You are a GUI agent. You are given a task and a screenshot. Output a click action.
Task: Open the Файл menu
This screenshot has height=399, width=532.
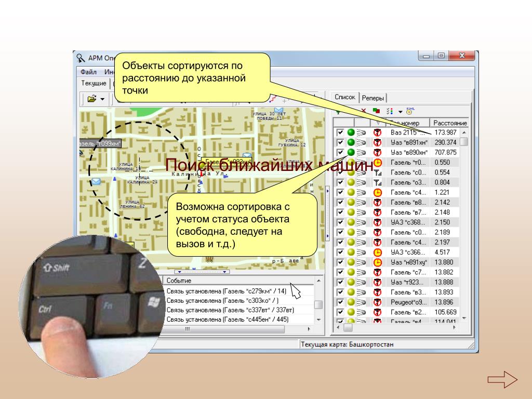click(88, 72)
